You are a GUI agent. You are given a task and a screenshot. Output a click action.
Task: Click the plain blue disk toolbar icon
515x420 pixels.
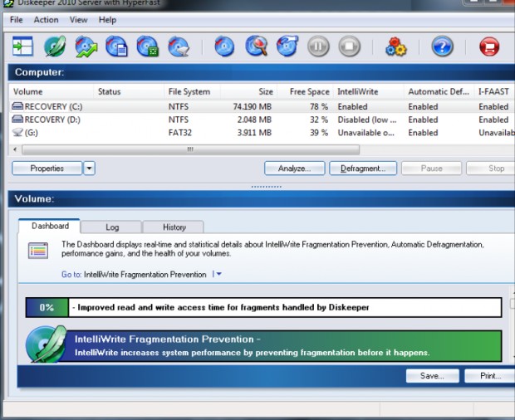[x=224, y=46]
